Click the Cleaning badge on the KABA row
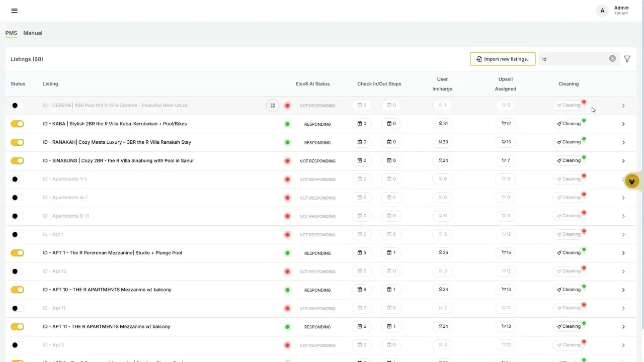This screenshot has width=644, height=362. tap(569, 124)
